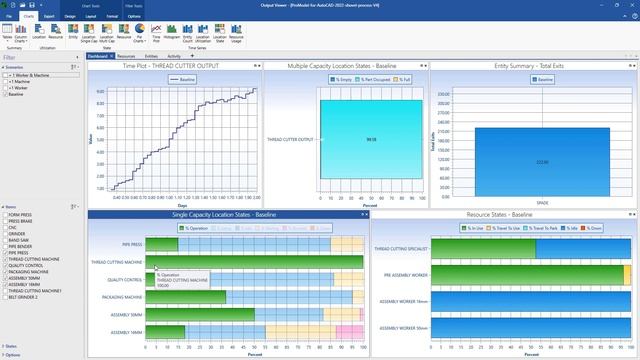Switch to the Format ribbon tab
The width and height of the screenshot is (640, 360).
click(x=112, y=16)
